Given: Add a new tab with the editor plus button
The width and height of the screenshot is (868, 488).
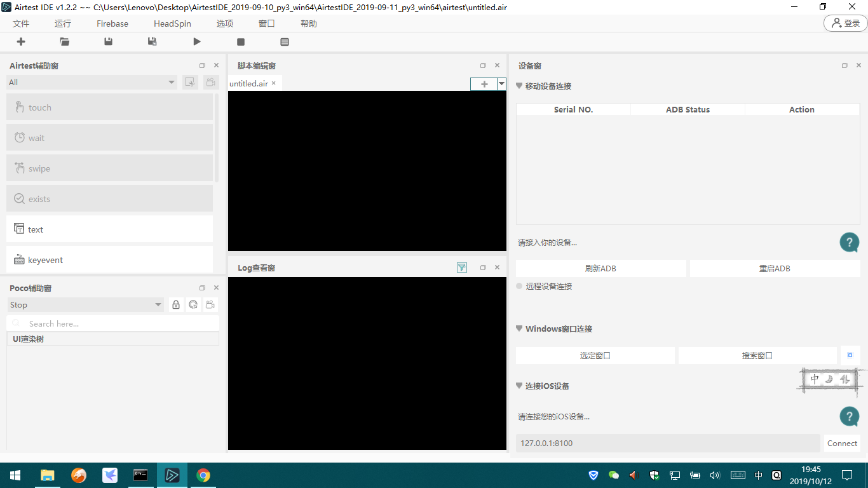Looking at the screenshot, I should [484, 84].
